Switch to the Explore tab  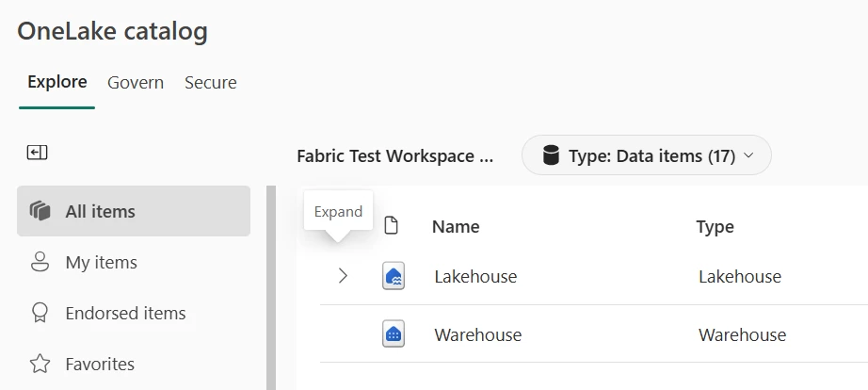(x=57, y=82)
